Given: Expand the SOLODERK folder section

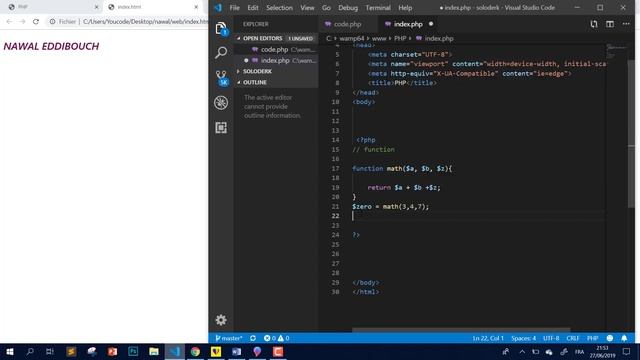Looking at the screenshot, I should tap(276, 71).
